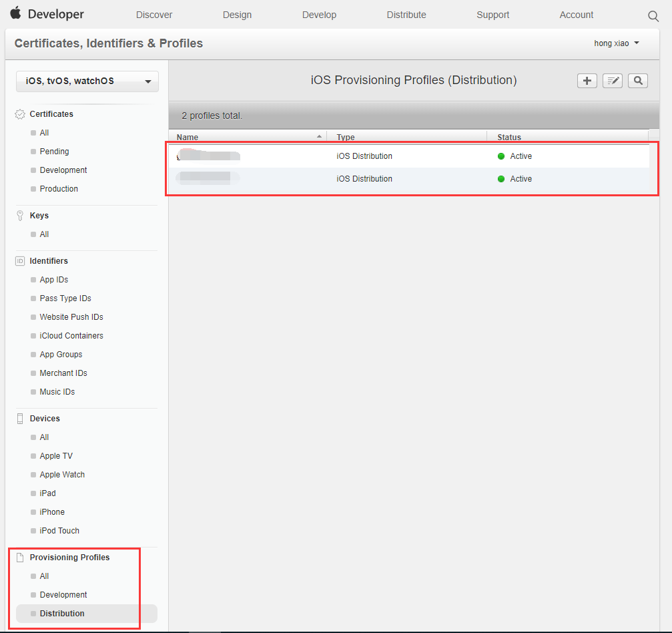Select Production certificates
This screenshot has height=633, width=672.
pos(59,189)
